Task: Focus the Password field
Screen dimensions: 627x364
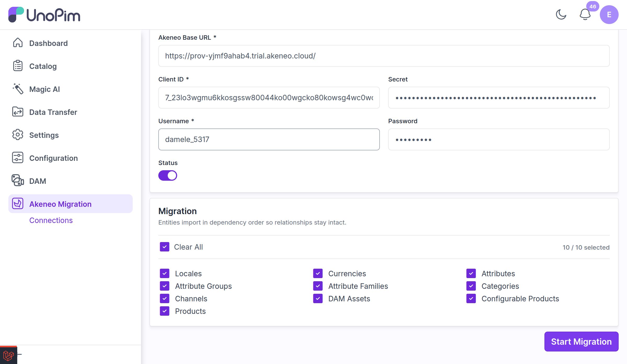Action: click(x=499, y=139)
